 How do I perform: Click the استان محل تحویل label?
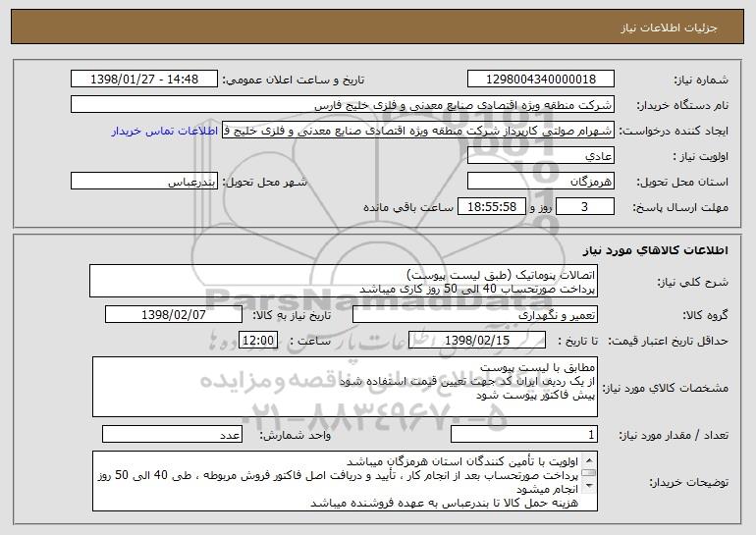(x=682, y=183)
